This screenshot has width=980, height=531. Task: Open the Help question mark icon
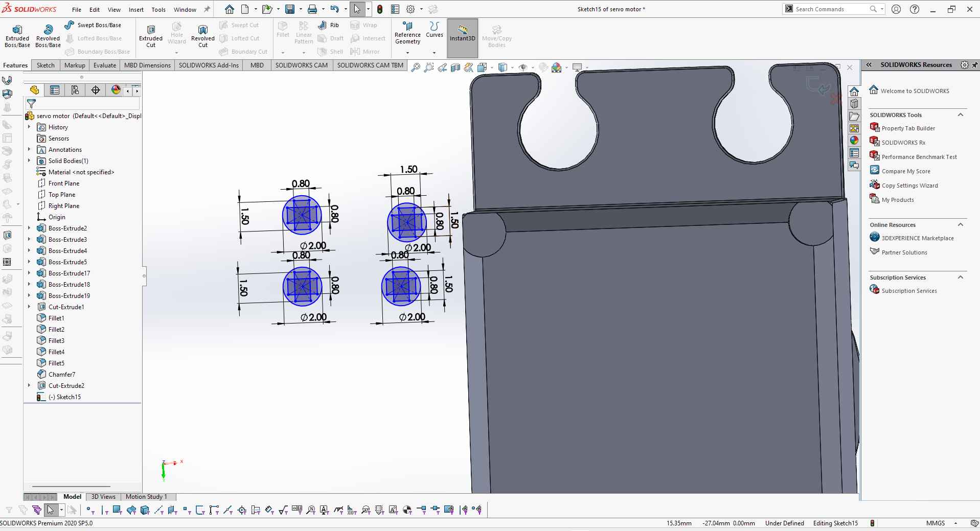(915, 9)
